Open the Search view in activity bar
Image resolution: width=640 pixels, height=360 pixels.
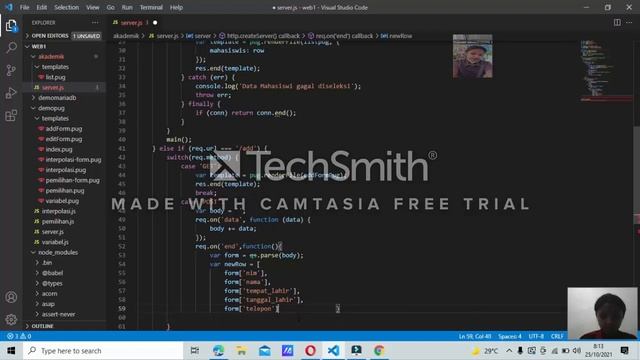[11, 48]
